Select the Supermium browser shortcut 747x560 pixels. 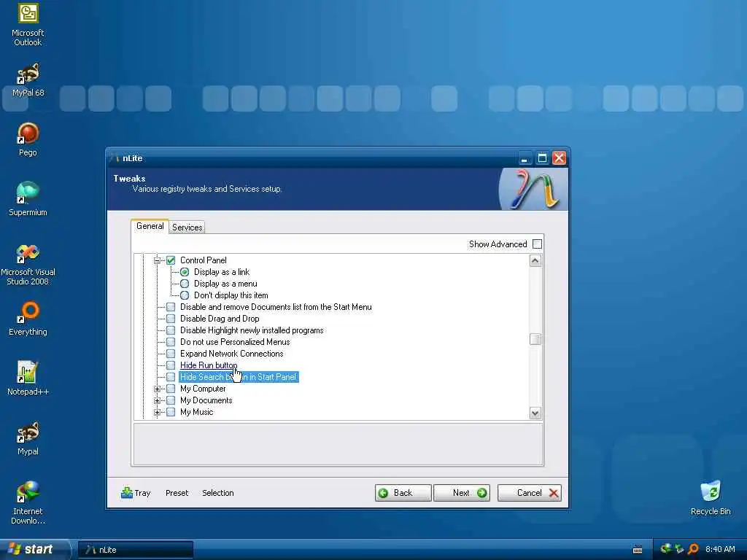pyautogui.click(x=28, y=199)
